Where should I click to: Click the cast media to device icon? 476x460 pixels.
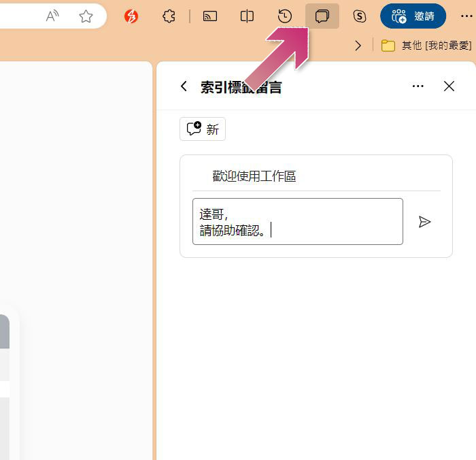[x=209, y=16]
